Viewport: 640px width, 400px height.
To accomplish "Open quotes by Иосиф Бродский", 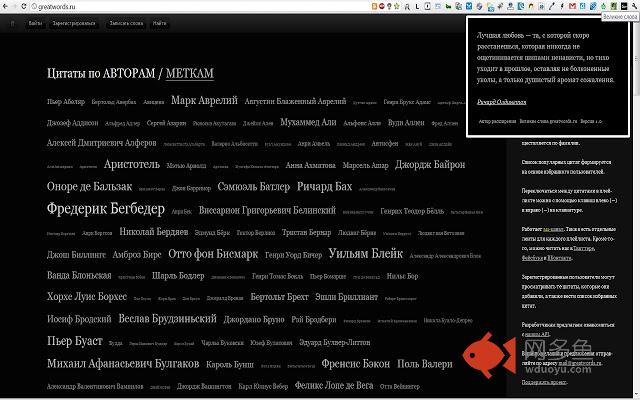I will tap(79, 319).
